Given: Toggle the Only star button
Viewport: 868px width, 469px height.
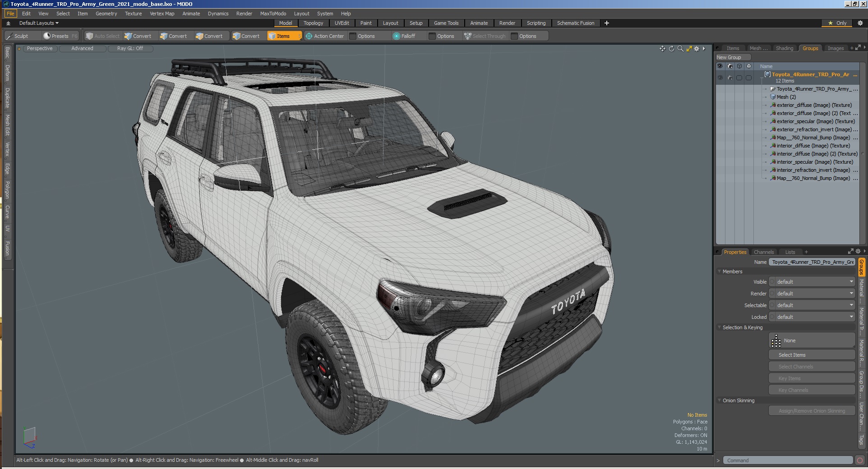Looking at the screenshot, I should pos(837,23).
